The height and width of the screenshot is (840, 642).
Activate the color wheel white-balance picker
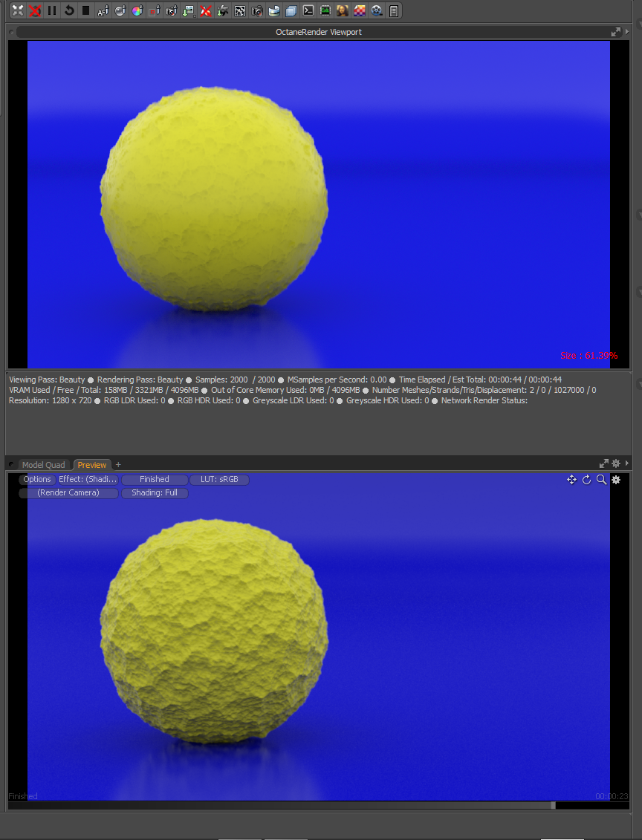tap(137, 10)
